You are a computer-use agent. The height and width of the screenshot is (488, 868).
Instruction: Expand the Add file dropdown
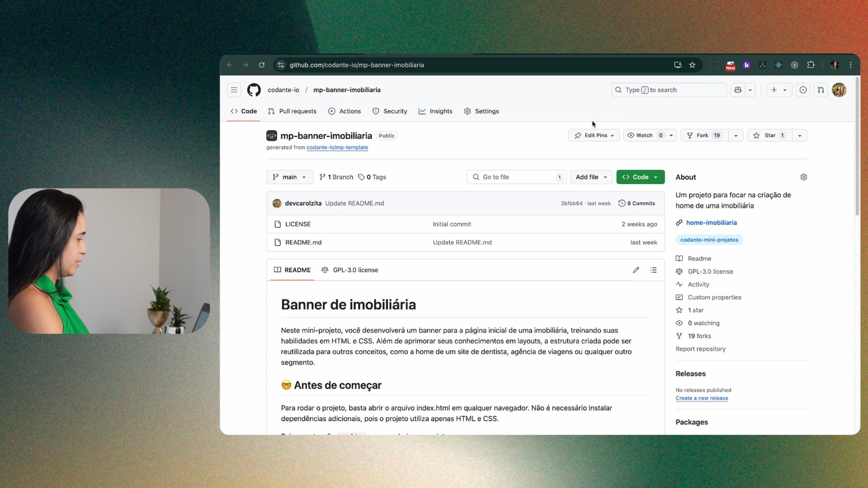click(591, 177)
